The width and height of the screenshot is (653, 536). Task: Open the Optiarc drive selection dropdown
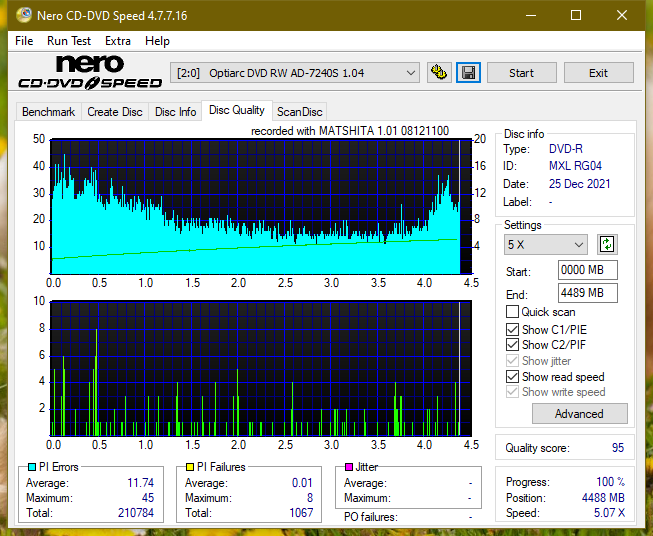295,73
